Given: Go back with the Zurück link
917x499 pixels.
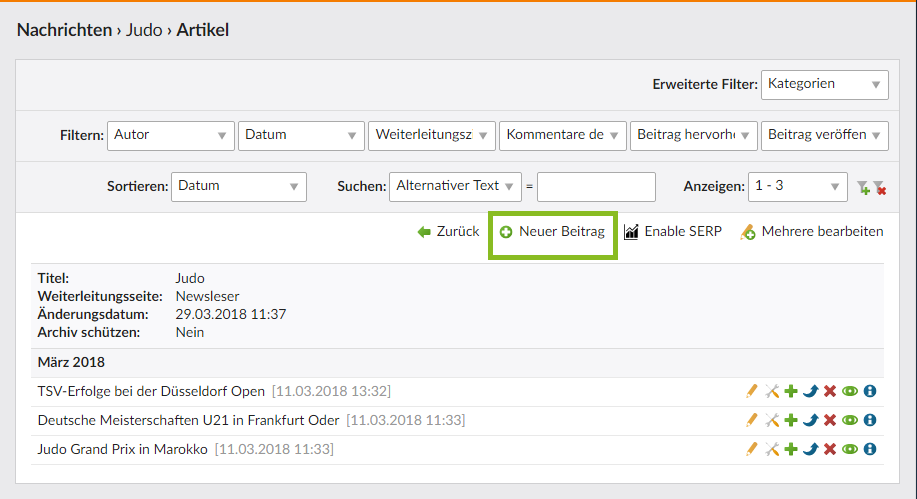Looking at the screenshot, I should click(x=448, y=232).
